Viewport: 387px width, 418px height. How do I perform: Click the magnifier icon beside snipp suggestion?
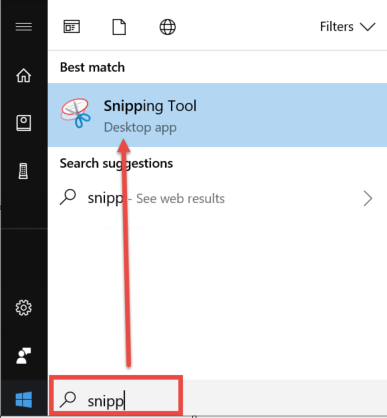coord(68,197)
